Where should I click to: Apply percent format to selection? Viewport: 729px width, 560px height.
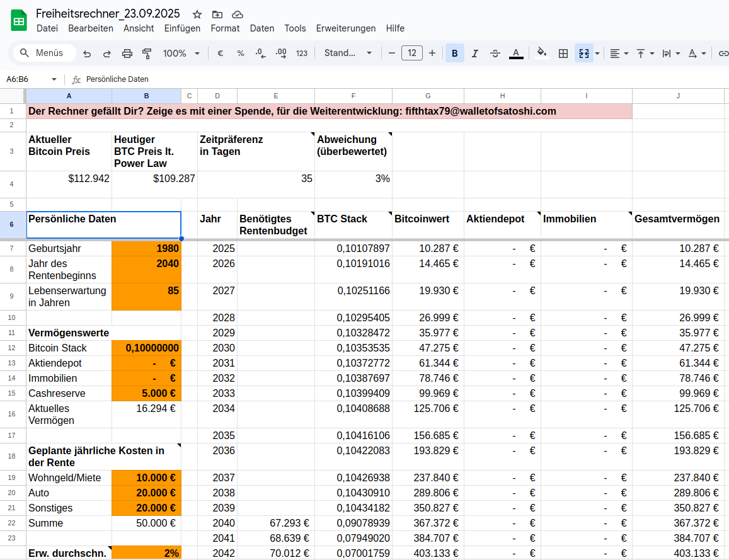(x=241, y=54)
